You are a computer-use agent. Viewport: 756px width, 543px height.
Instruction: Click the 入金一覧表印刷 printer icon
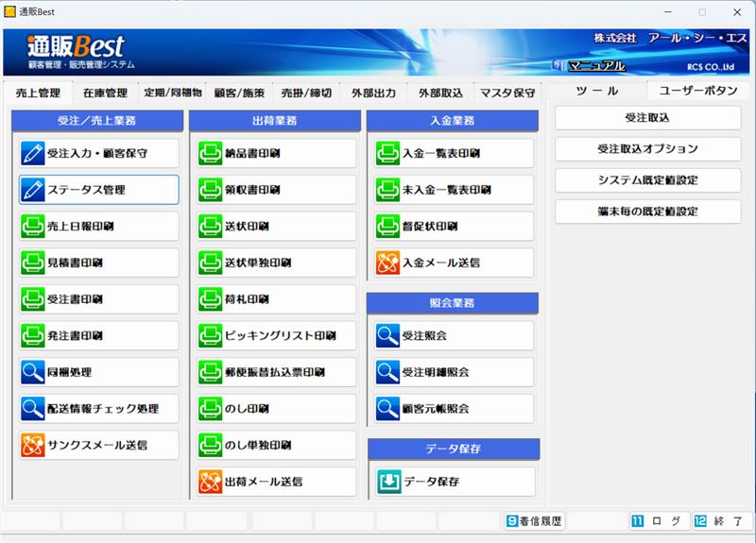click(387, 153)
